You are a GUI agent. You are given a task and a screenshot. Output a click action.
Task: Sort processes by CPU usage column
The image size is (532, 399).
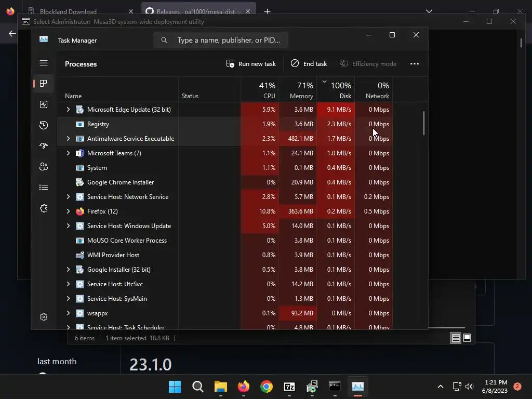tap(260, 89)
